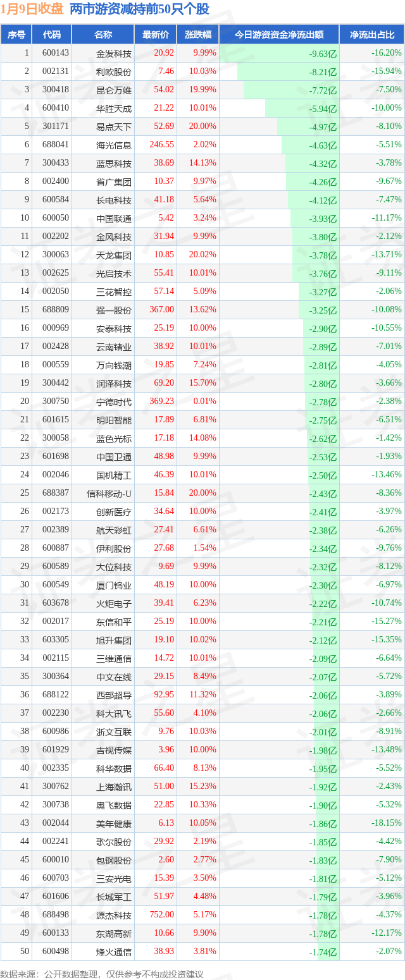Click the price 367.00 of 强一股份
This screenshot has width=405, height=980.
point(161,310)
